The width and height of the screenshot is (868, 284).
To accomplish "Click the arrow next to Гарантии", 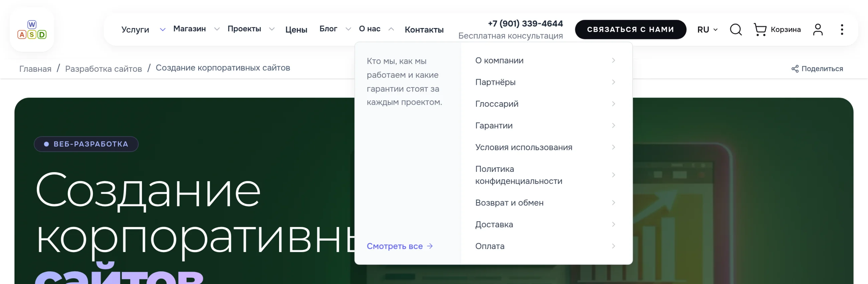I will 613,125.
